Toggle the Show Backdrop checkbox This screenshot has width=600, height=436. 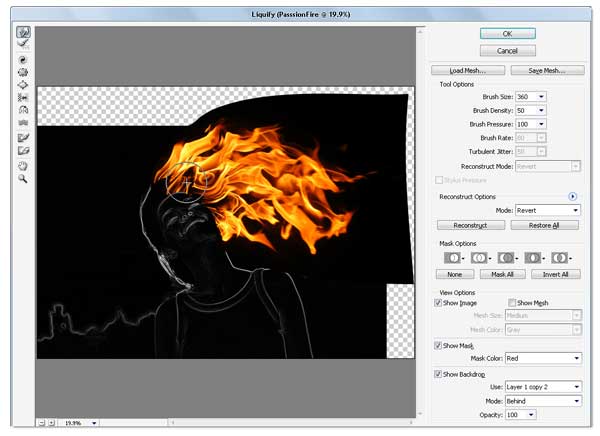tap(439, 374)
